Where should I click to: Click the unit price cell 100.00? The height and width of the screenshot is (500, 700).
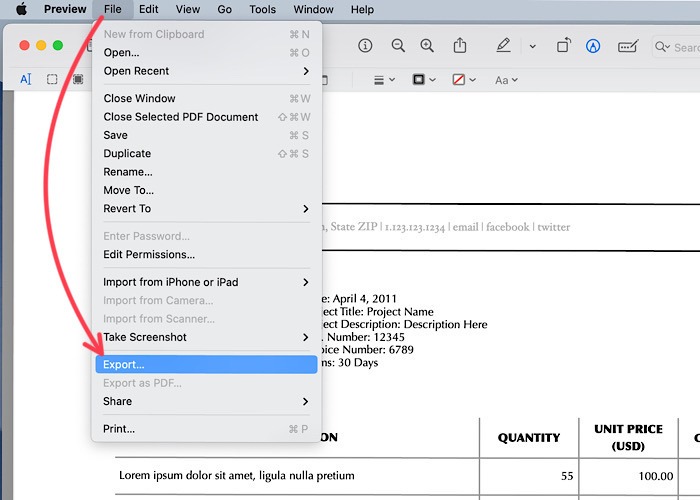(x=656, y=476)
